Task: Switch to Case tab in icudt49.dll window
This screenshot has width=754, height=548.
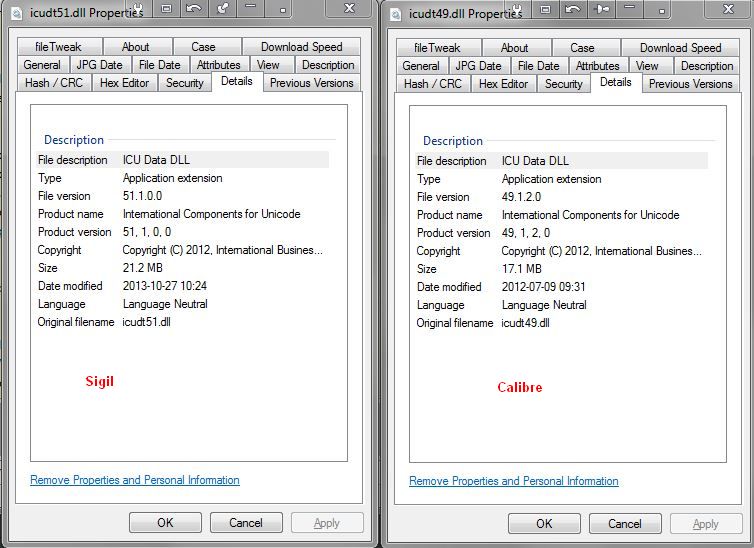Action: point(585,48)
